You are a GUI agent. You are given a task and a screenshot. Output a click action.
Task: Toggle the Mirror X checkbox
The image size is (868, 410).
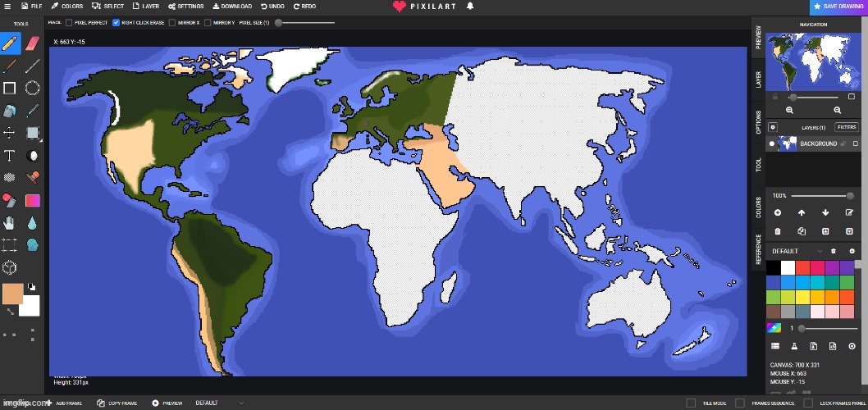pyautogui.click(x=172, y=23)
